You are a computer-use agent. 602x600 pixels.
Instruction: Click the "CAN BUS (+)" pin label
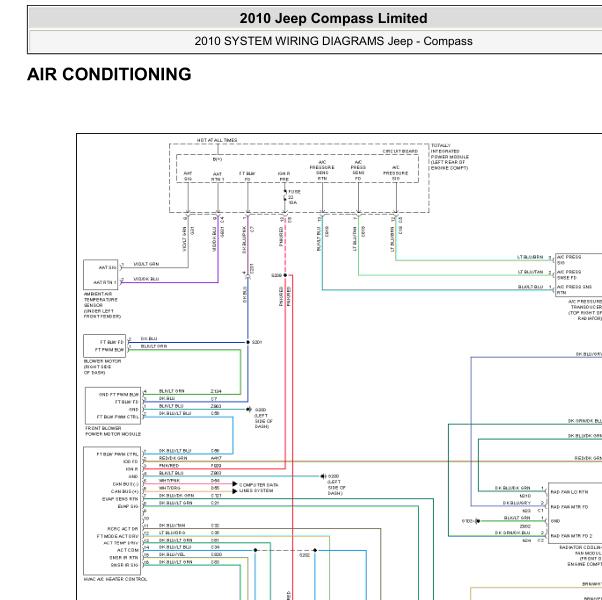pyautogui.click(x=124, y=491)
